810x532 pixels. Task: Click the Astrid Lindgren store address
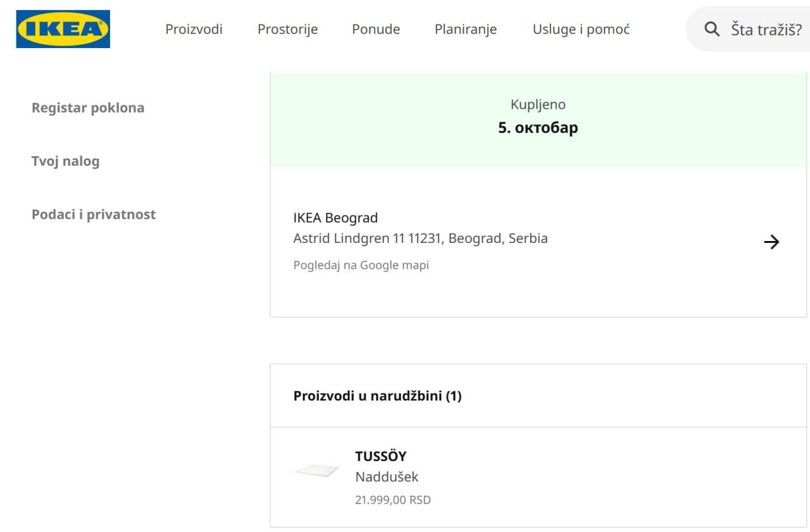(420, 238)
